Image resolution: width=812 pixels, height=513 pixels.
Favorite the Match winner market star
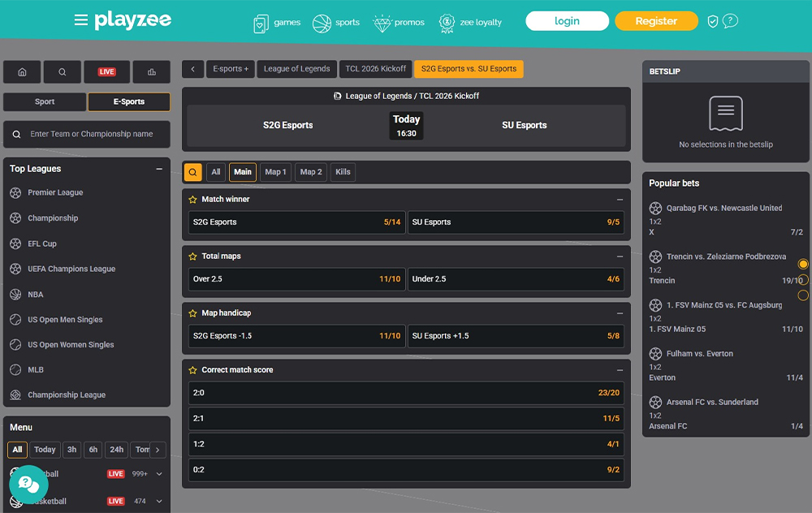tap(193, 200)
